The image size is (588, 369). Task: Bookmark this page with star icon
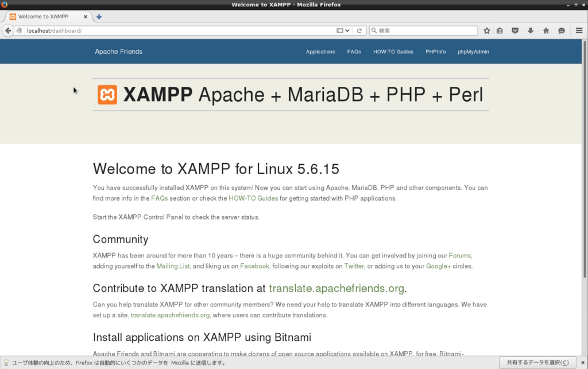coord(487,31)
